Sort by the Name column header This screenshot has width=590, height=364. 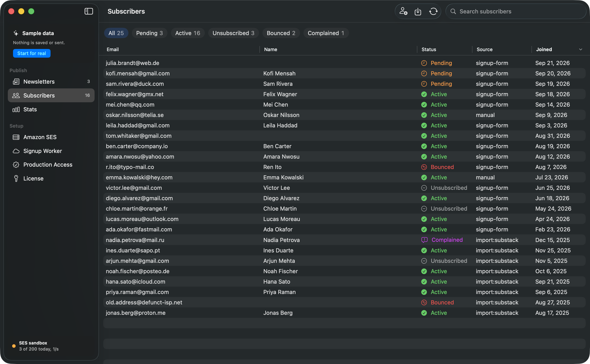coord(270,49)
